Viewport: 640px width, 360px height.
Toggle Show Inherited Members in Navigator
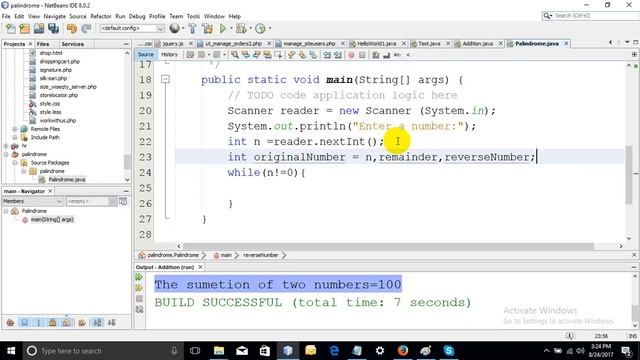[x=11, y=322]
